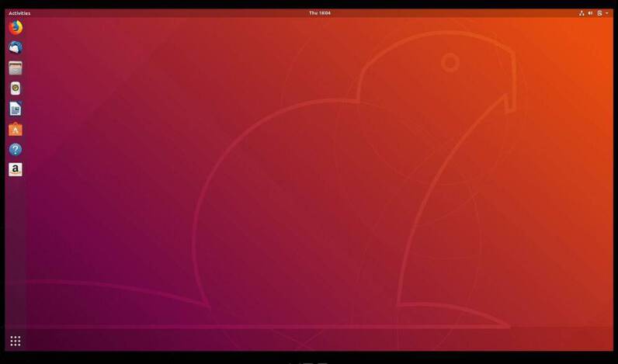This screenshot has height=364, width=618.
Task: Click the power status icon
Action: (x=600, y=13)
